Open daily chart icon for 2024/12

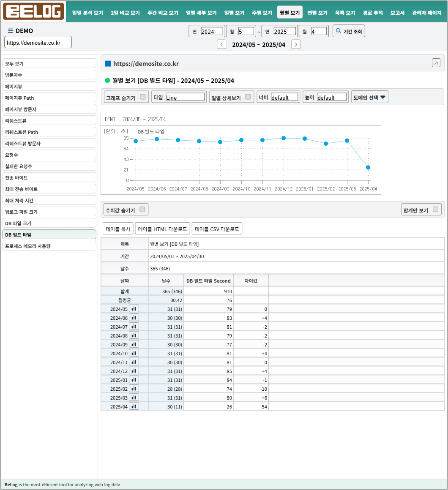(134, 371)
